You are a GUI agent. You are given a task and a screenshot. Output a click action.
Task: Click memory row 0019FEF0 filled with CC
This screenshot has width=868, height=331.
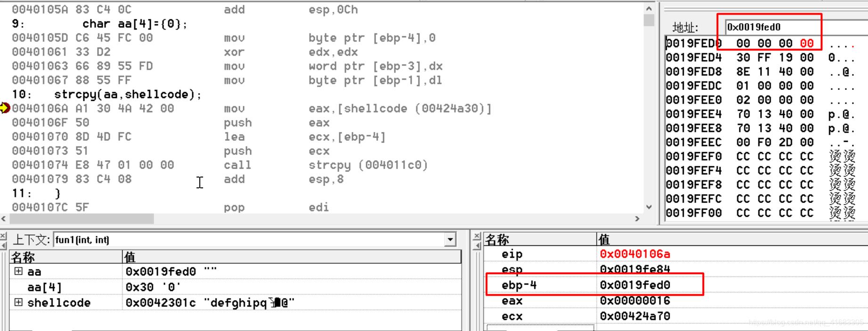click(760, 156)
